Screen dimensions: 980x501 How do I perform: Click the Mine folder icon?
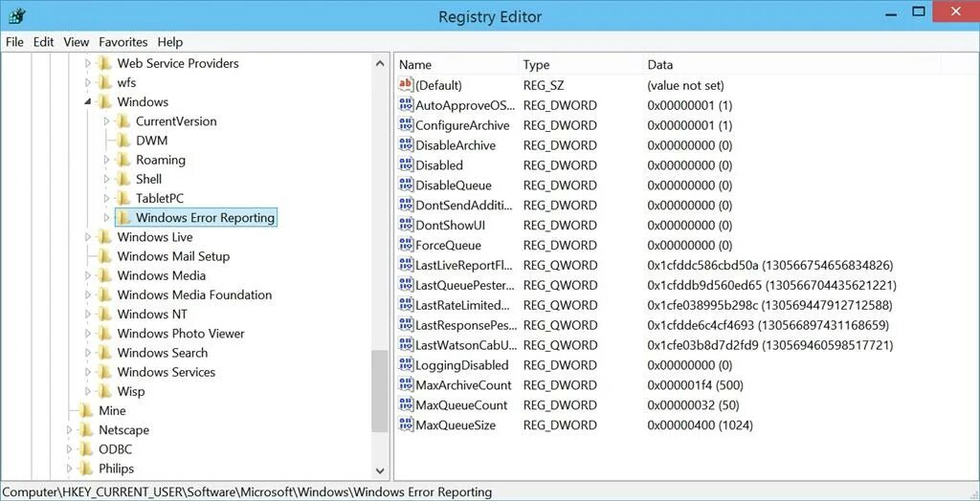(86, 410)
